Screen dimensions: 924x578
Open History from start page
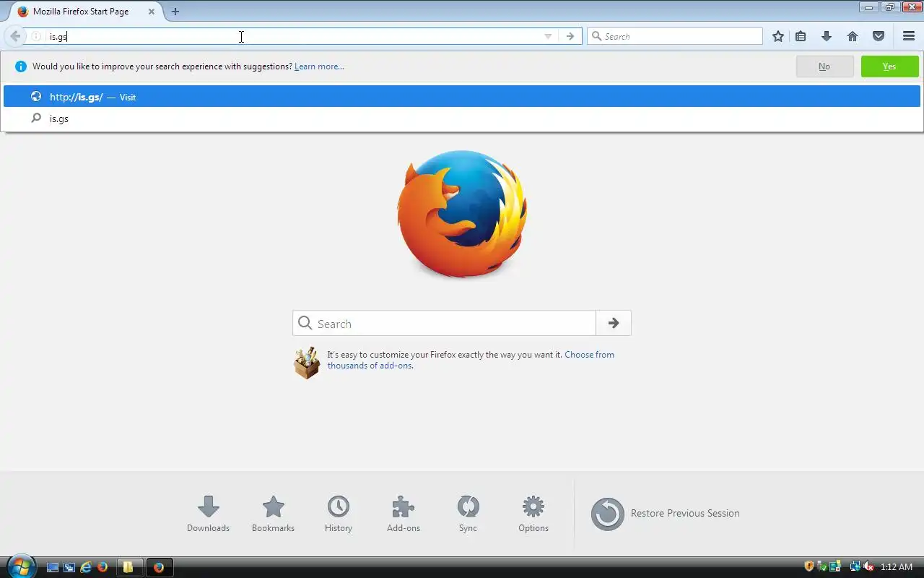click(x=339, y=514)
